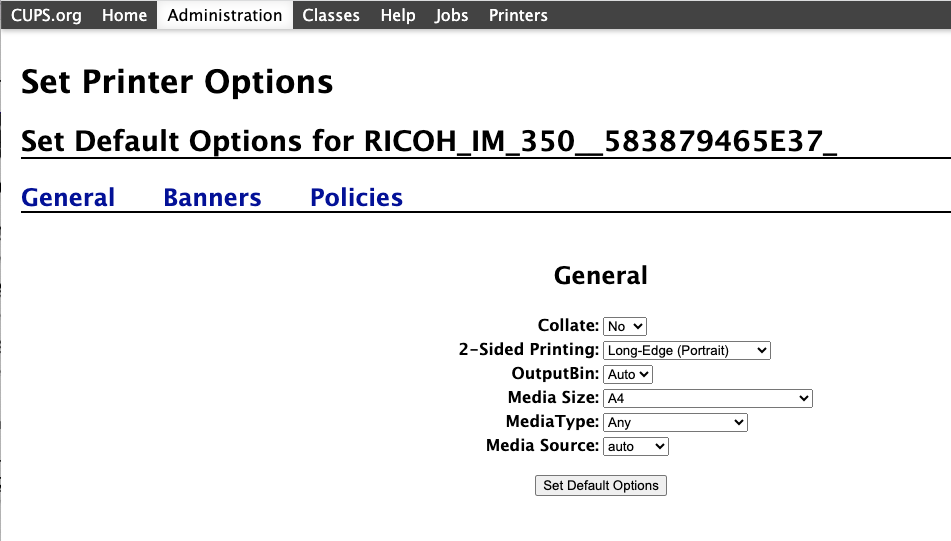Switch to the Printers tab

click(x=518, y=15)
